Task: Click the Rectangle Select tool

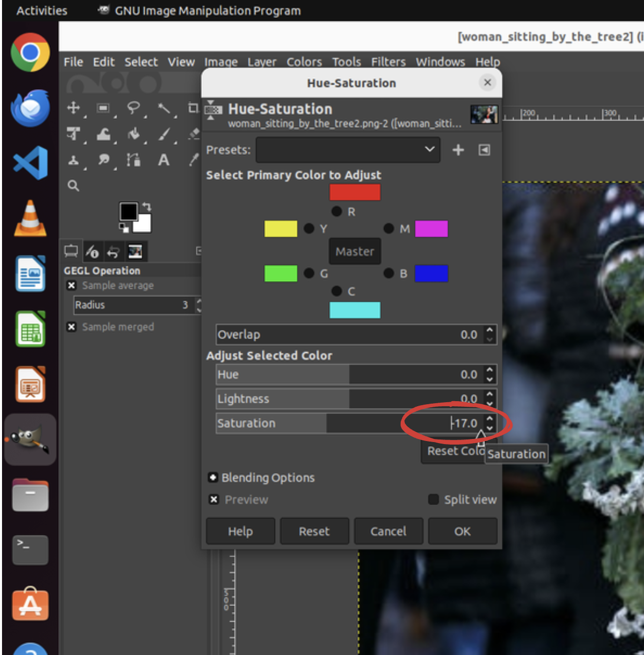Action: 103,107
